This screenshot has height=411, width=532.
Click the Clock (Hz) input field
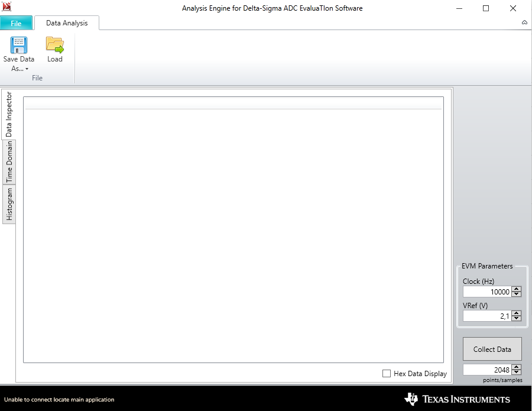pos(487,292)
